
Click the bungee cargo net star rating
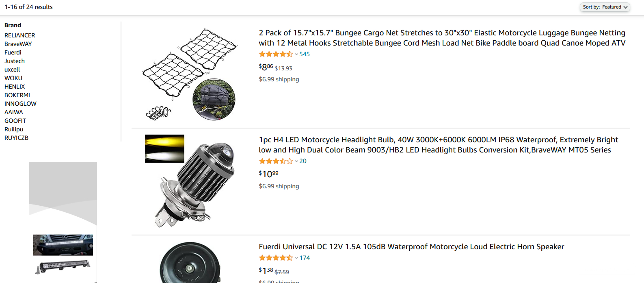pos(276,54)
